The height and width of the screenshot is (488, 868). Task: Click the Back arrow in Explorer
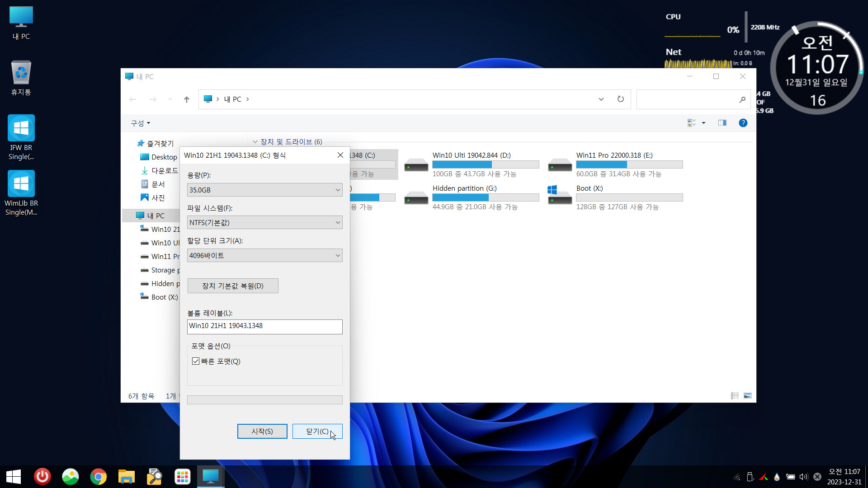tap(133, 99)
